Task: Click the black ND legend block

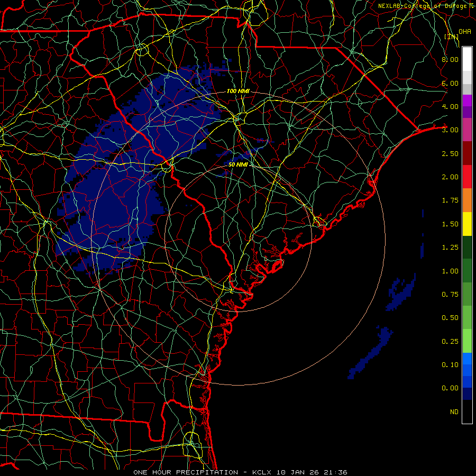Action: click(x=467, y=411)
